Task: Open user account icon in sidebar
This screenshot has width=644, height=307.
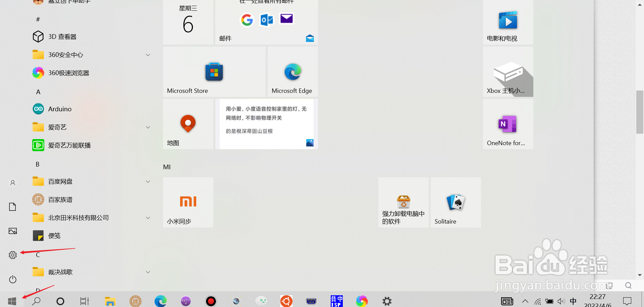Action: [x=13, y=183]
